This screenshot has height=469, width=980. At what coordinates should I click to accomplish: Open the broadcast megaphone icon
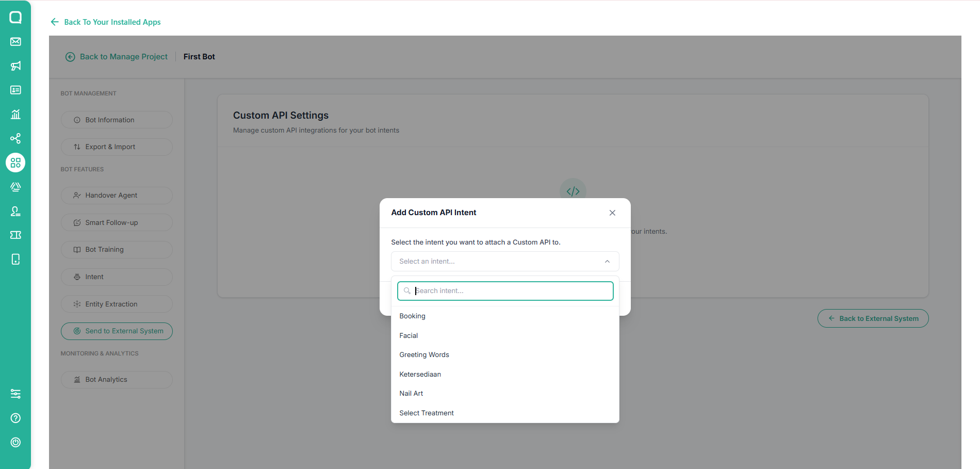[15, 66]
